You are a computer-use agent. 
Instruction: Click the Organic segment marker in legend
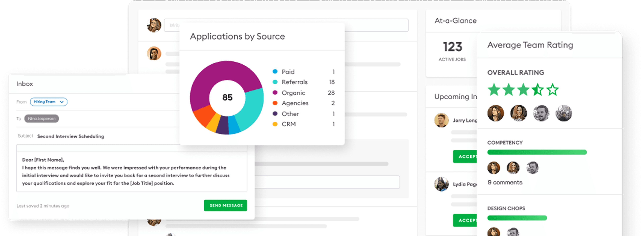pyautogui.click(x=275, y=93)
